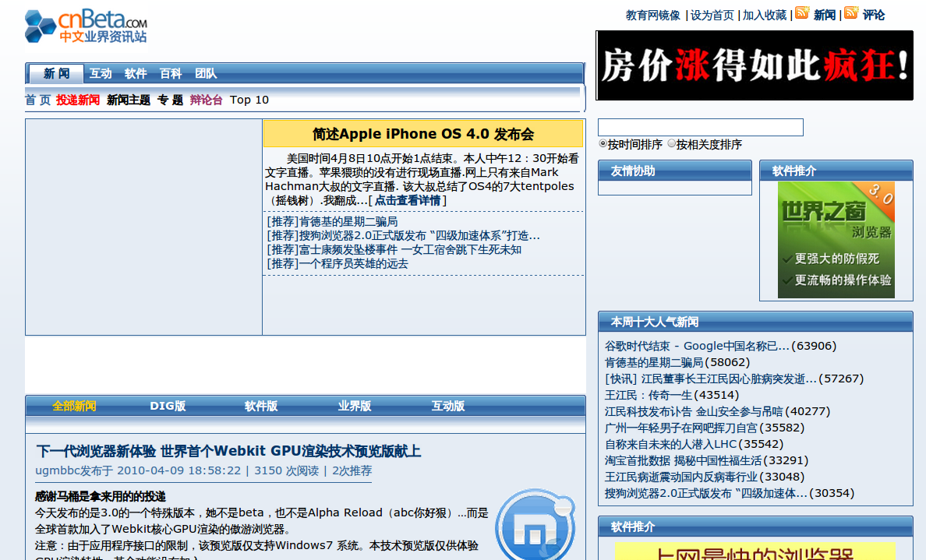Open the 世界之窗浏览器 3.0 advertisement
The width and height of the screenshot is (926, 560).
(x=836, y=240)
